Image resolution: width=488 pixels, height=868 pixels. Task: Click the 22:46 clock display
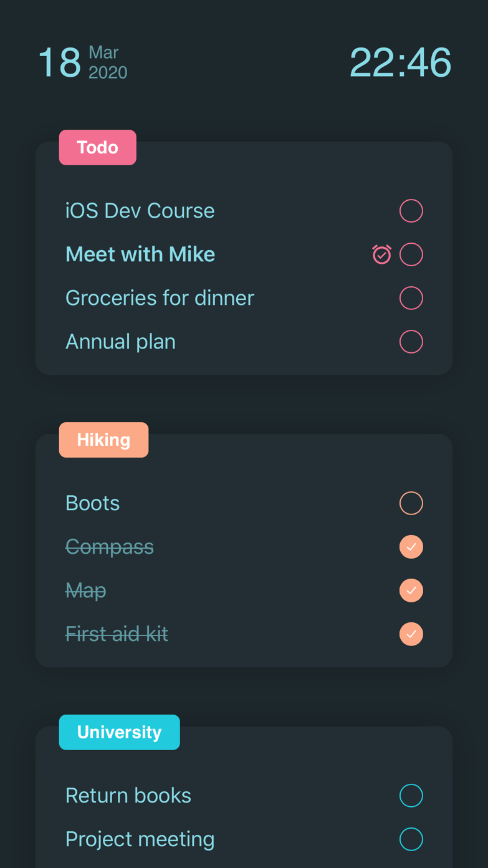(400, 62)
